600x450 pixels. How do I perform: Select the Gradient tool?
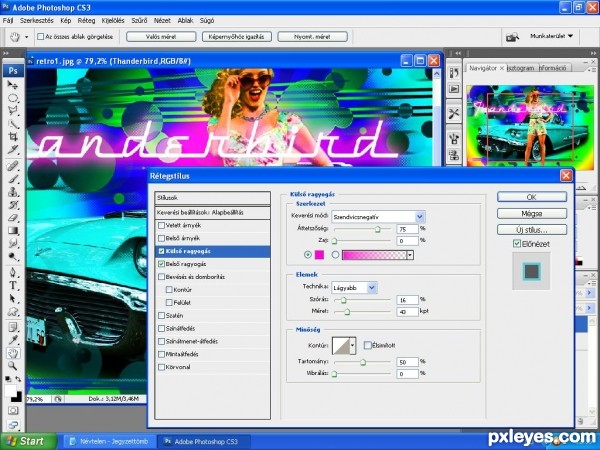[x=13, y=230]
